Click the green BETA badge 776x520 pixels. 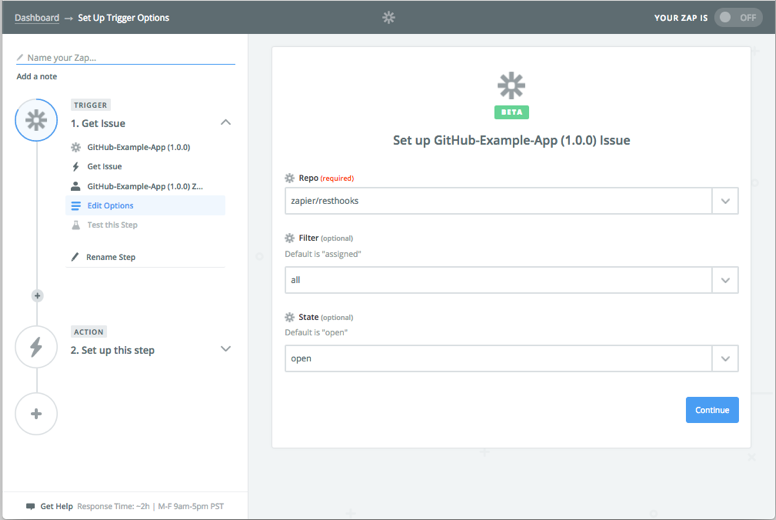511,112
